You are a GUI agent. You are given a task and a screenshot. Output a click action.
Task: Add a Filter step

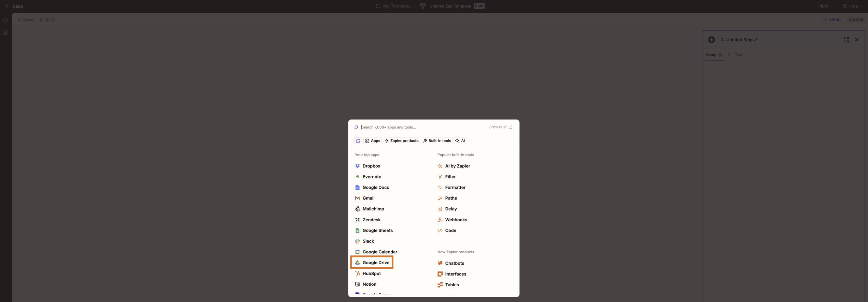click(447, 177)
